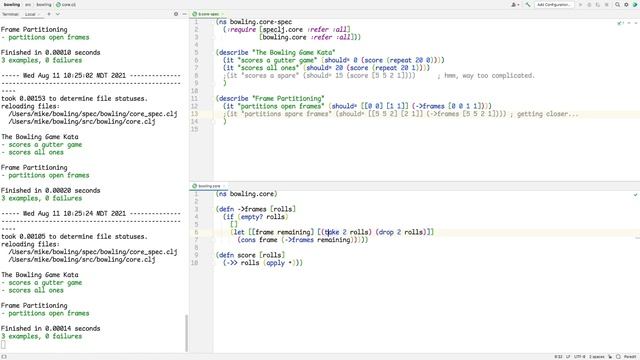This screenshot has width=640, height=360.
Task: Click the terminal input cursor box
Action: coord(3,344)
